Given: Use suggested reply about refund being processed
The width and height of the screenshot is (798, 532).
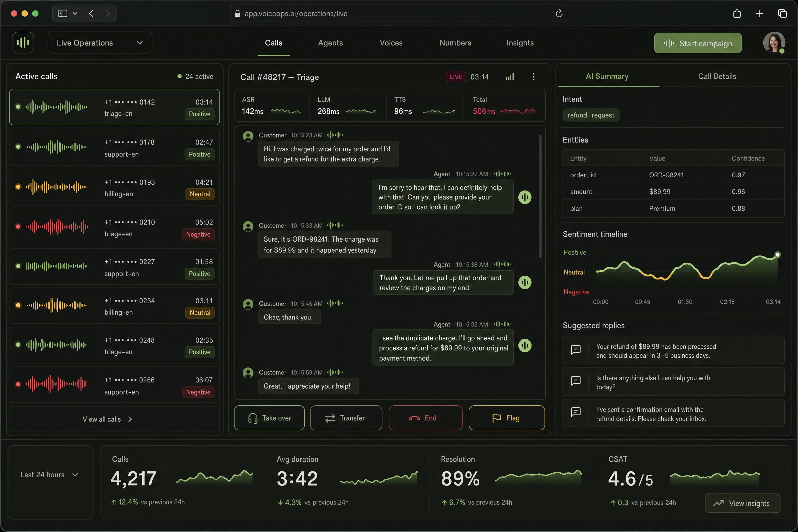Looking at the screenshot, I should 673,350.
